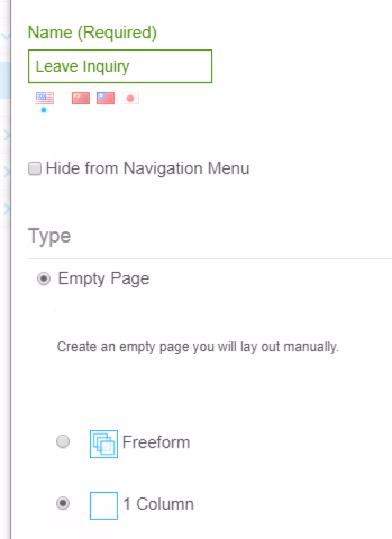This screenshot has width=392, height=539.
Task: Click the 1 Column layout icon
Action: 104,505
